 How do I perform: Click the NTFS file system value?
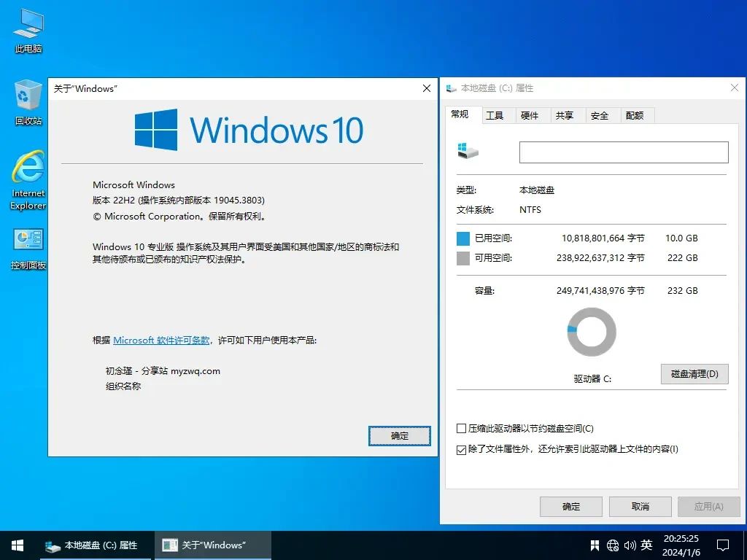pos(530,209)
